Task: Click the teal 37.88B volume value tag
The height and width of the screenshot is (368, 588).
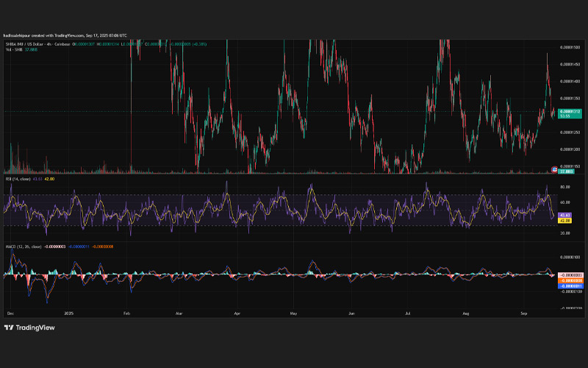Action: 566,171
